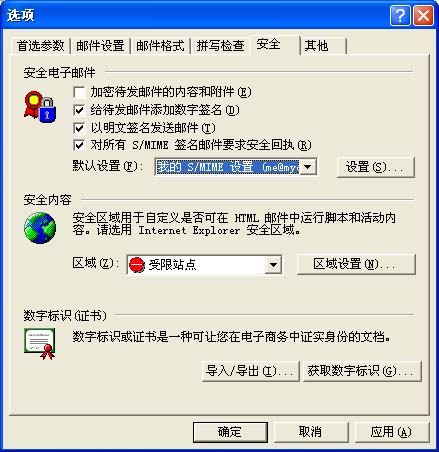The image size is (439, 452).
Task: Uncheck 给待发邮件添加数字签名 option
Action: coord(79,110)
